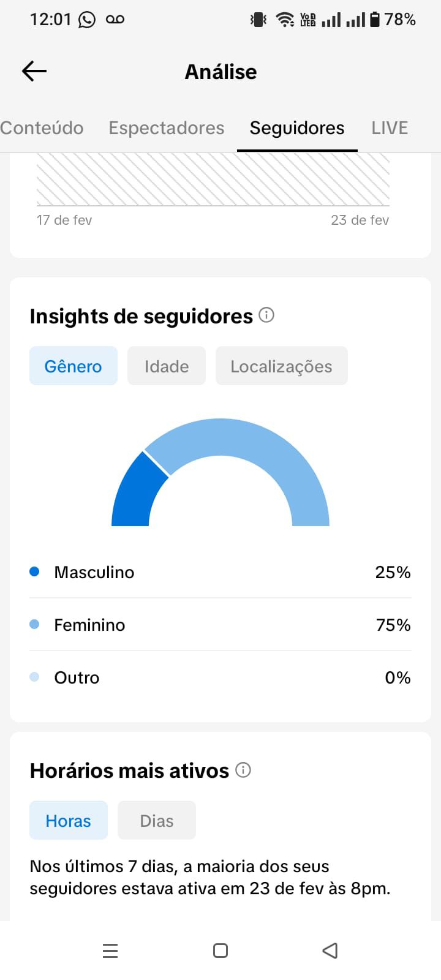
Task: Select the Horas segment
Action: point(69,821)
